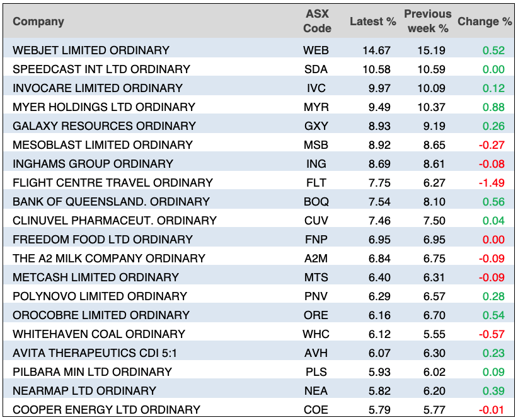Screen dimensions: 518x420
Task: Click the Company column header
Action: (x=38, y=21)
